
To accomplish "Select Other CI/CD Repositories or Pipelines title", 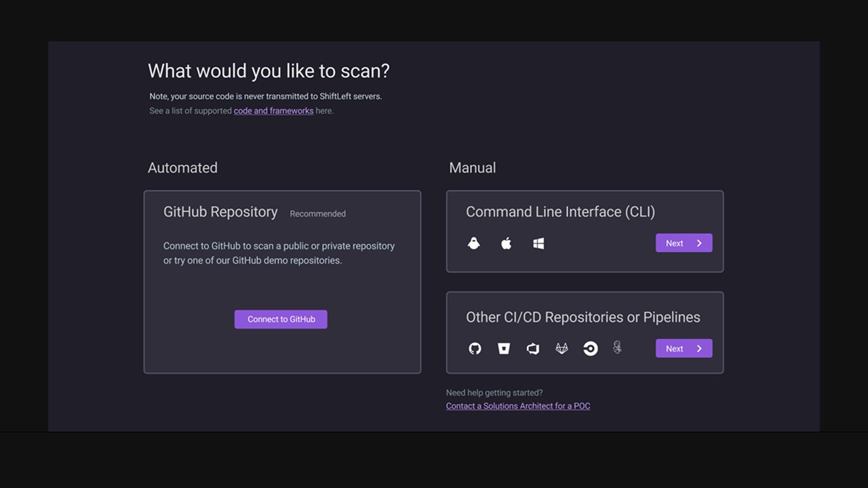I will (x=583, y=317).
